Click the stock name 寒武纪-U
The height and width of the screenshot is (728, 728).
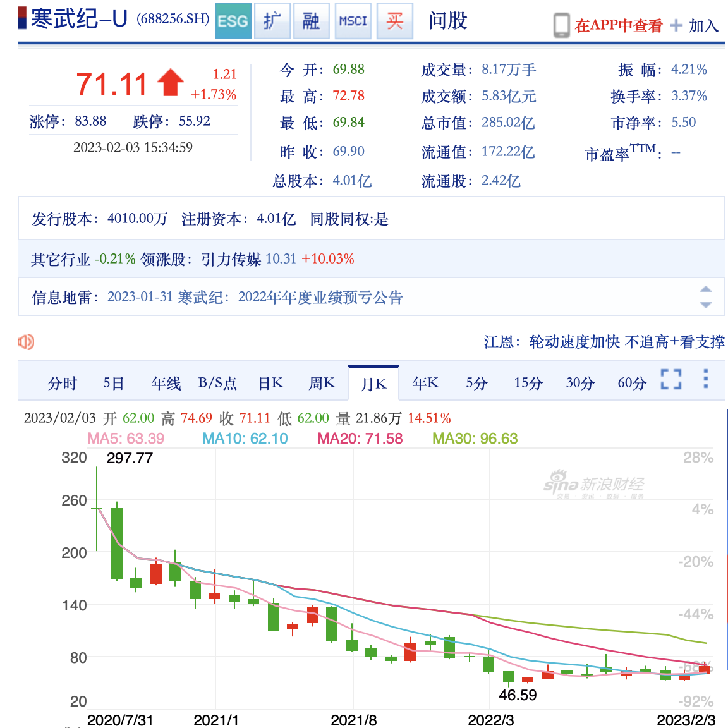79,19
